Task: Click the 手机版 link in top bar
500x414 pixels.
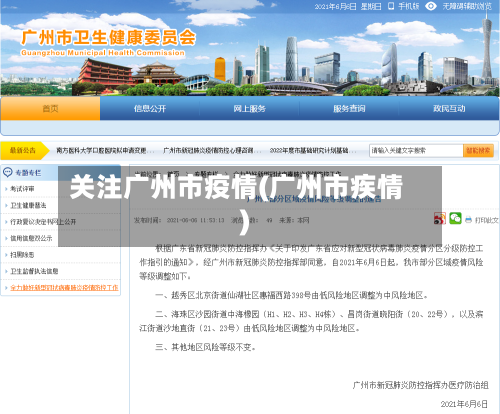Action: (x=409, y=6)
